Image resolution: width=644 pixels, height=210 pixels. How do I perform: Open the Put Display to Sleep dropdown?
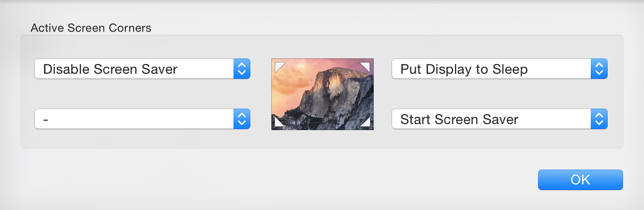(x=500, y=69)
